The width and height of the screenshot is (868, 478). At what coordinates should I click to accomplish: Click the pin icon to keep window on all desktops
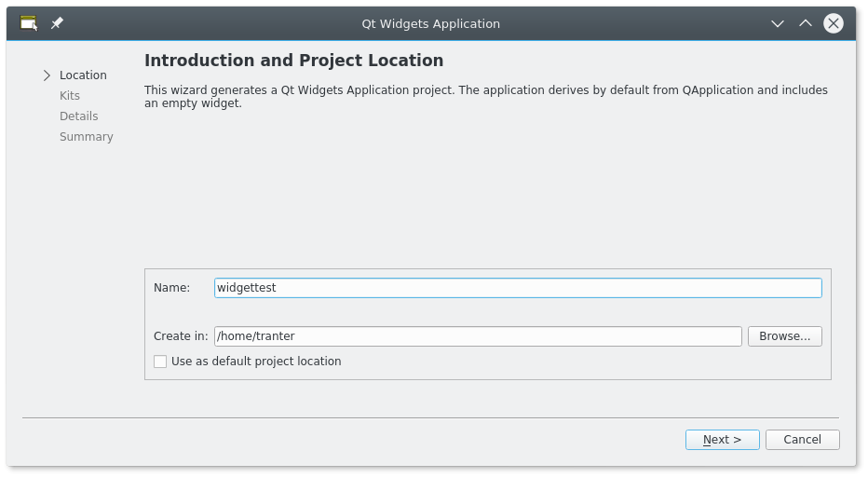click(x=57, y=23)
